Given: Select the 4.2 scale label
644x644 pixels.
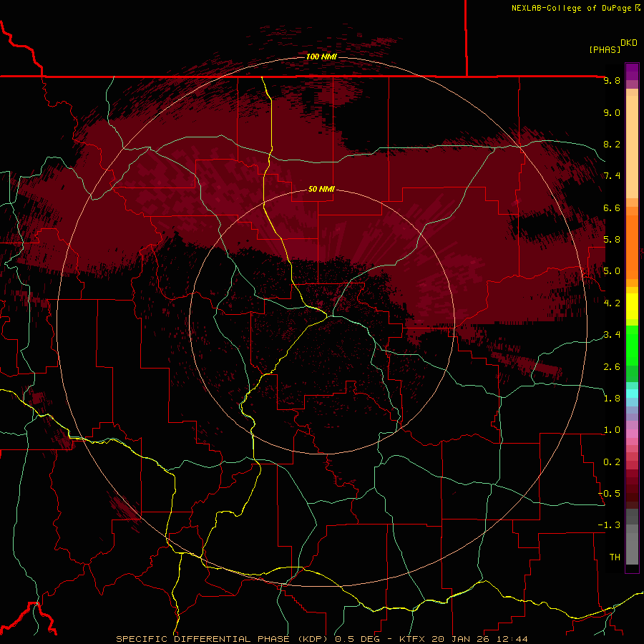Looking at the screenshot, I should pos(612,303).
